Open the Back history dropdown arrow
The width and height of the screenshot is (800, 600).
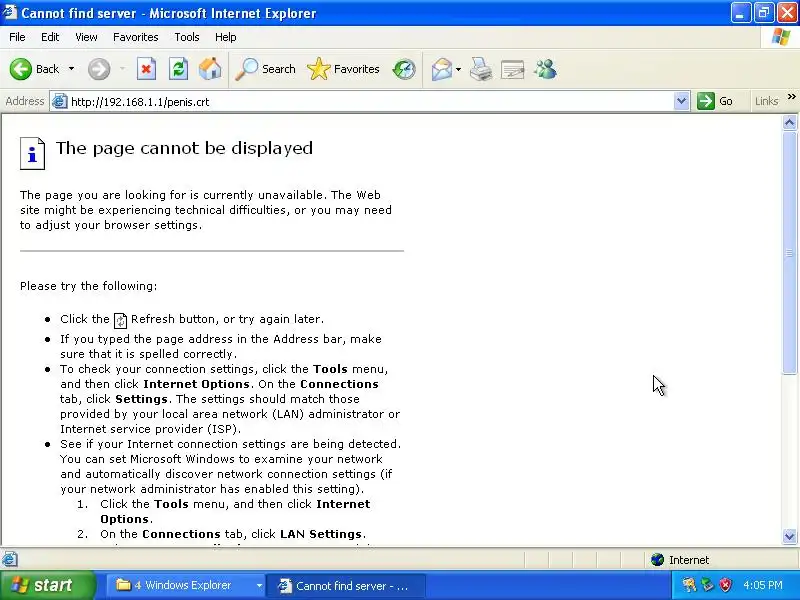[71, 68]
